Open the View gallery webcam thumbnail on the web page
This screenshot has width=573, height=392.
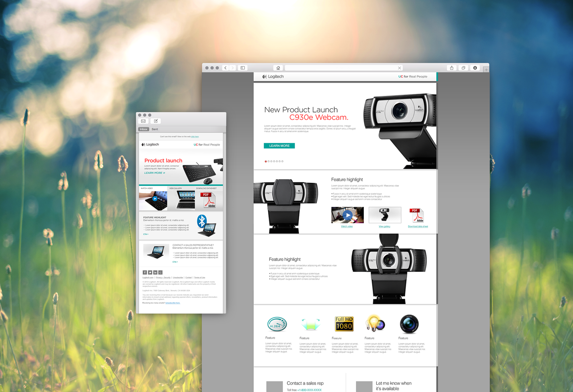[x=385, y=215]
